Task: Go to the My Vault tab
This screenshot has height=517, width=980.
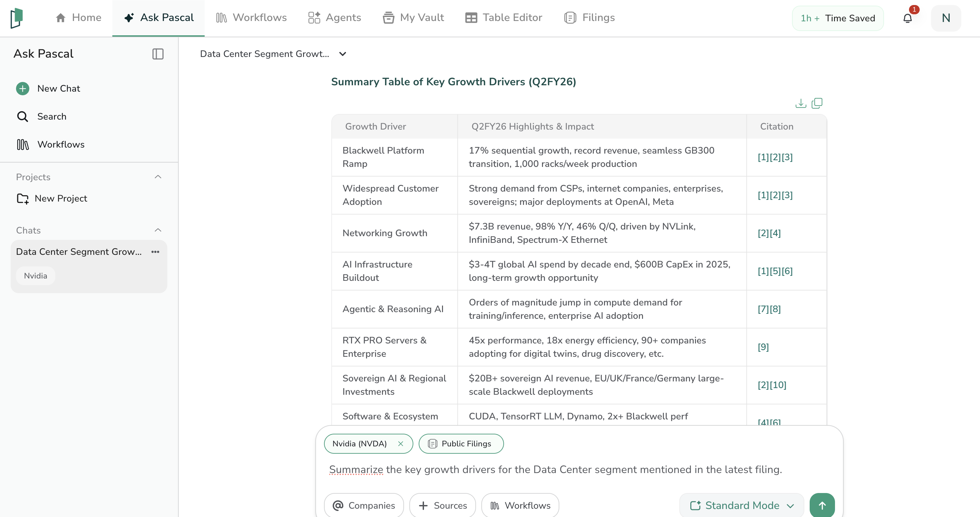Action: coord(414,18)
